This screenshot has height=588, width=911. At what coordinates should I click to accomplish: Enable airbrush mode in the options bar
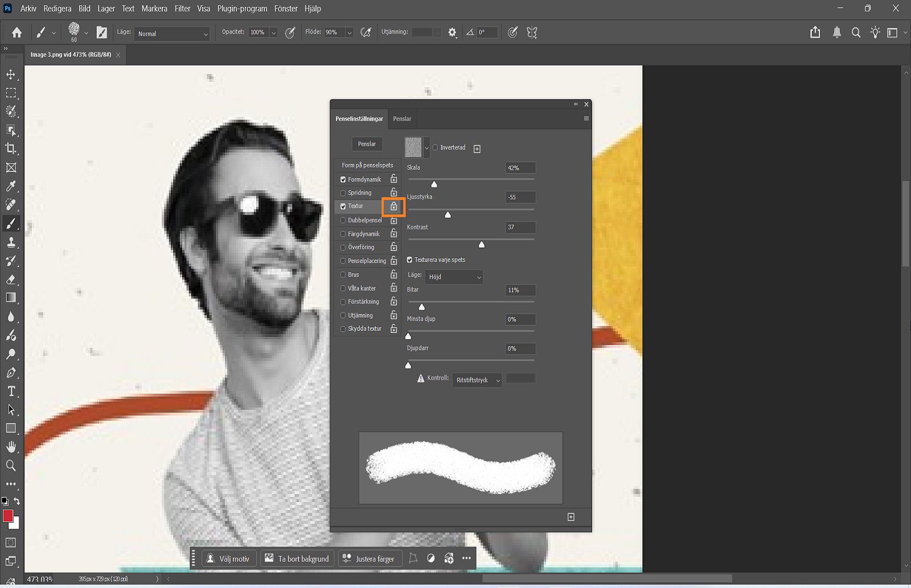click(366, 32)
